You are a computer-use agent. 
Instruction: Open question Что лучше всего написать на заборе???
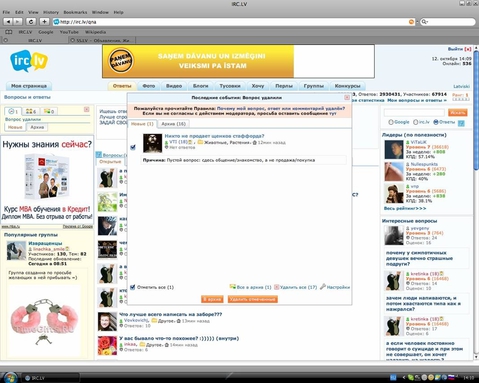pos(170,314)
